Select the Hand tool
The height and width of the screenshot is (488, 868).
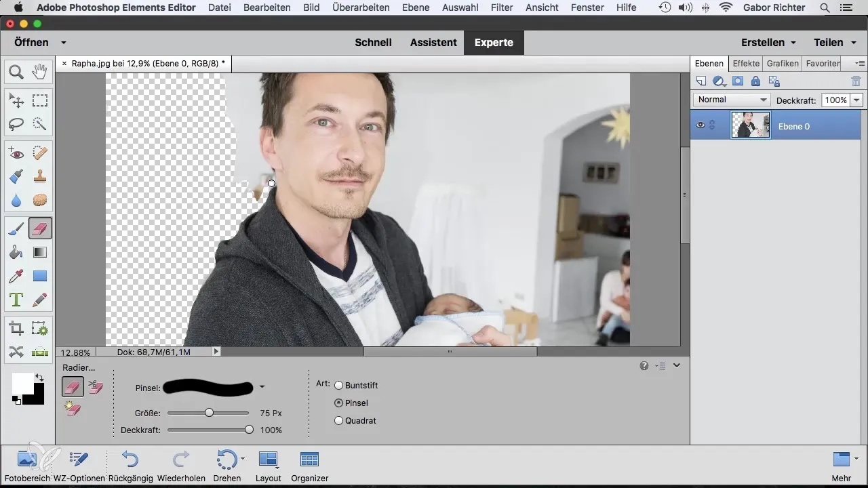[x=40, y=71]
